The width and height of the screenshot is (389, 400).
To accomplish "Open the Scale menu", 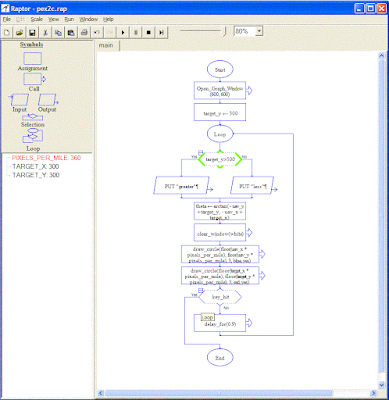I will click(x=37, y=19).
